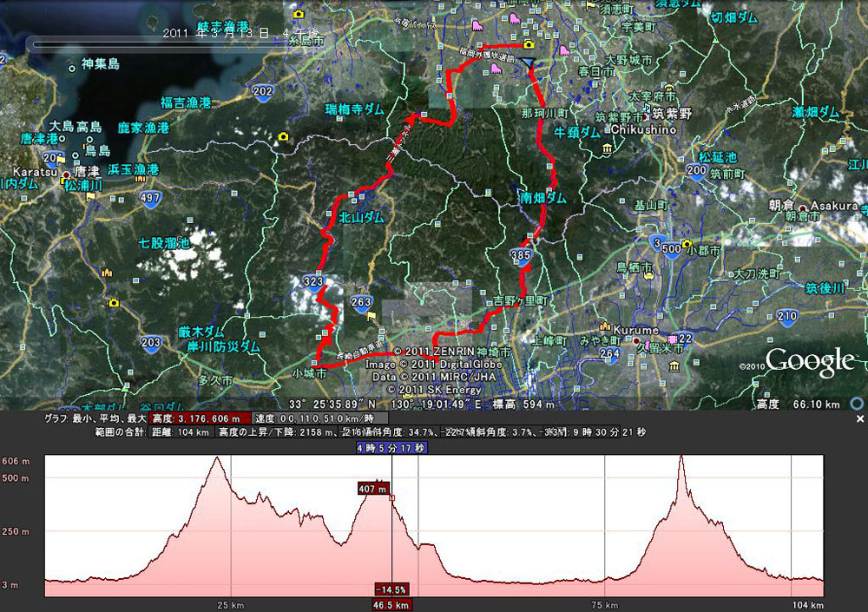
Task: Select the 高度 elevation metric in graph header
Action: coord(200,418)
